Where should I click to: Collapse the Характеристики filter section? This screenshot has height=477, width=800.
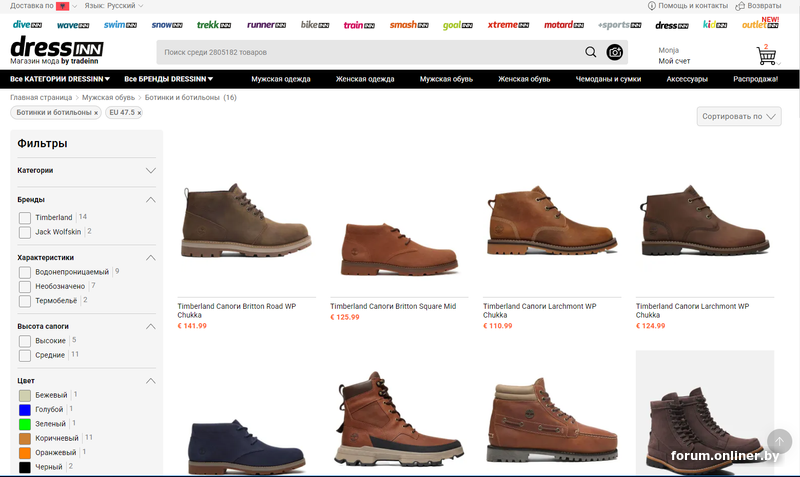(151, 258)
